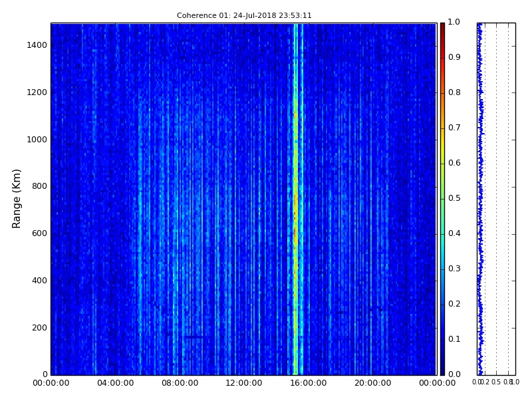
Task: Click the yellow region of the colorbar
Action: click(442, 149)
